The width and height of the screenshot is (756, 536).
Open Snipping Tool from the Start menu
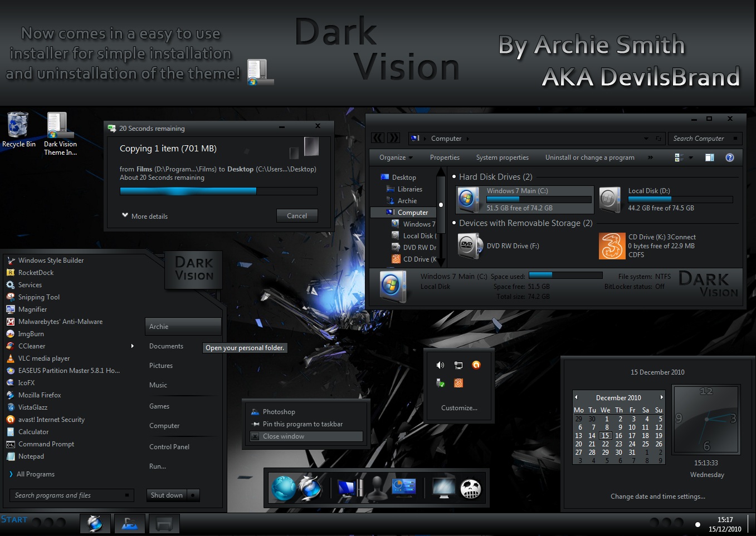38,297
